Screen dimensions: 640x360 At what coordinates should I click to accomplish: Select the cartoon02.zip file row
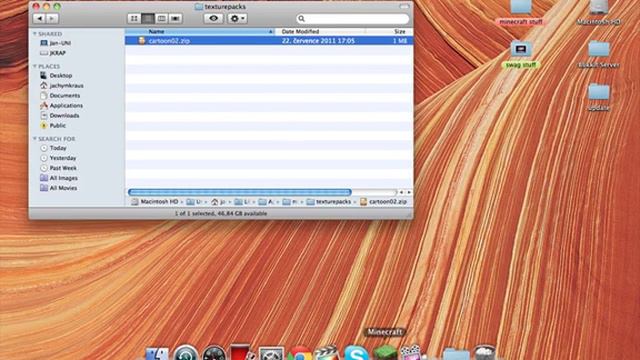point(269,41)
